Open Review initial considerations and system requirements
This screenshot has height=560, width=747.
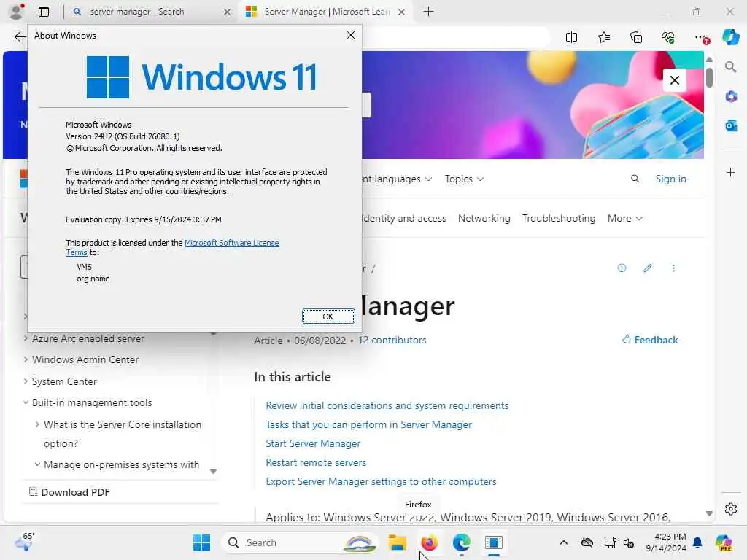coord(387,405)
